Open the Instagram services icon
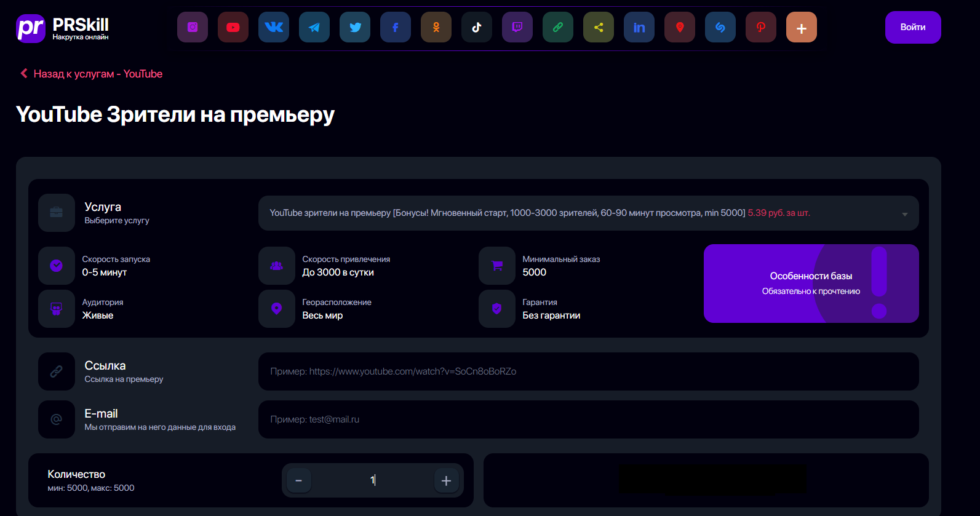980x516 pixels. pyautogui.click(x=193, y=27)
